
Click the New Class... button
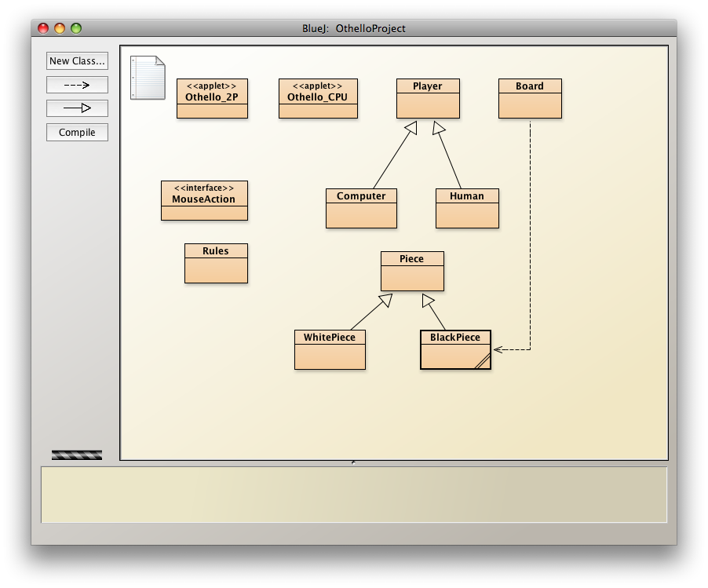pyautogui.click(x=77, y=61)
